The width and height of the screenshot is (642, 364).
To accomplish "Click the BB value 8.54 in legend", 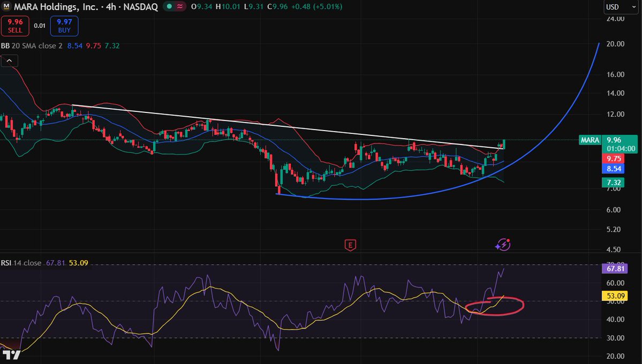I will [x=75, y=46].
